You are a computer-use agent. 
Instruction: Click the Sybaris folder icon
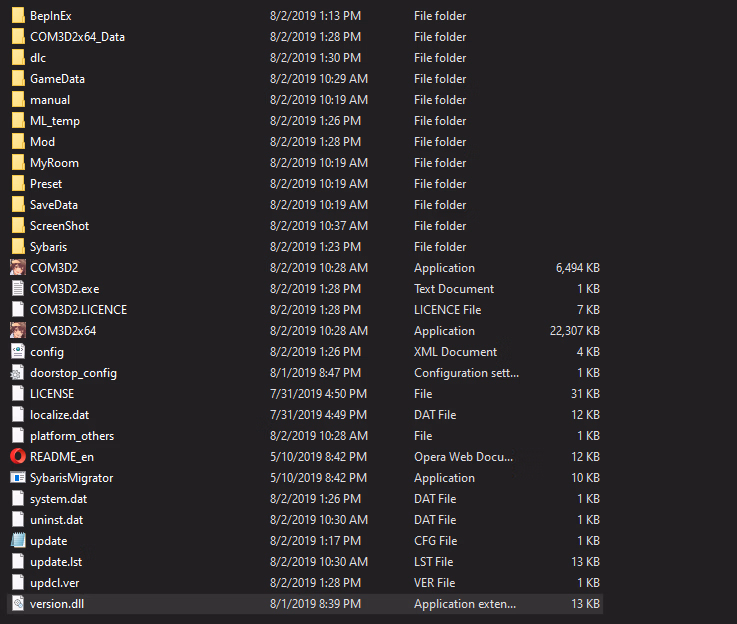18,246
